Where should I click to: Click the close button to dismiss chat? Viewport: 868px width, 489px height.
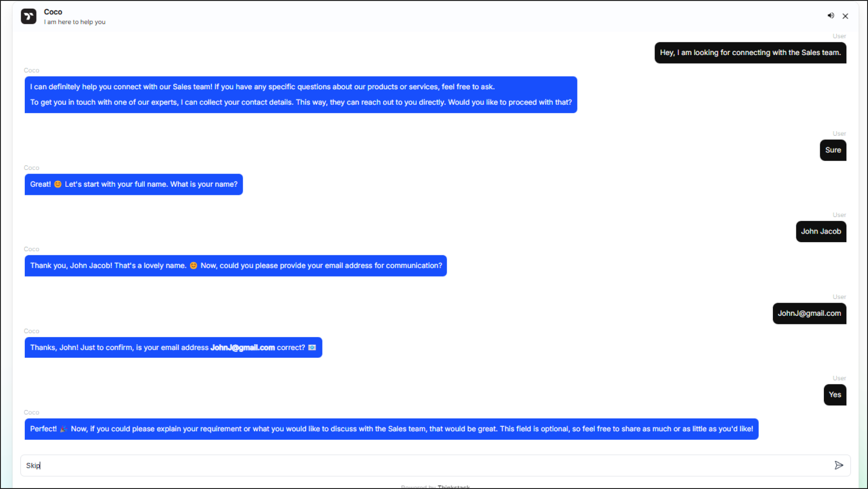(845, 16)
